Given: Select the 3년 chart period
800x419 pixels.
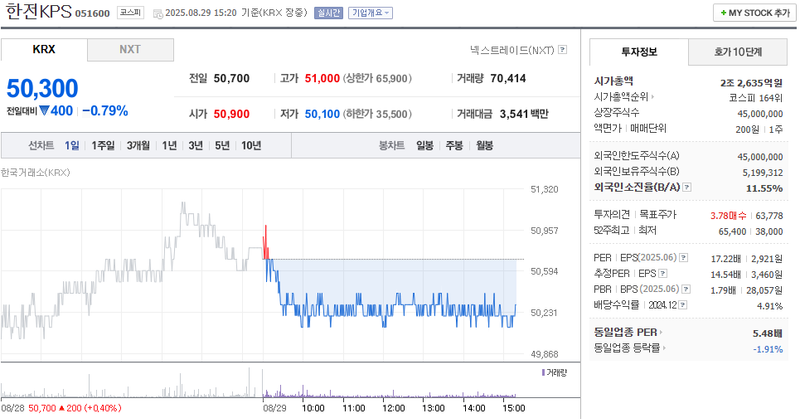Looking at the screenshot, I should tap(196, 145).
